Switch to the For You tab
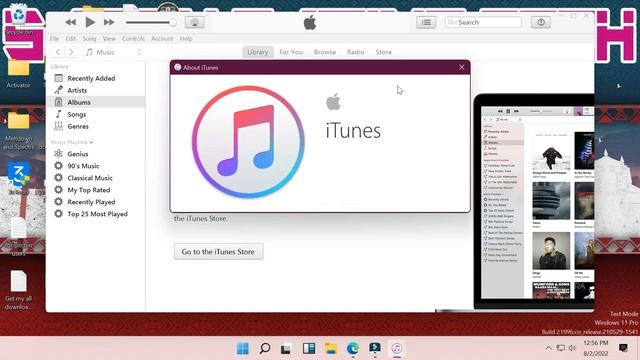 291,52
